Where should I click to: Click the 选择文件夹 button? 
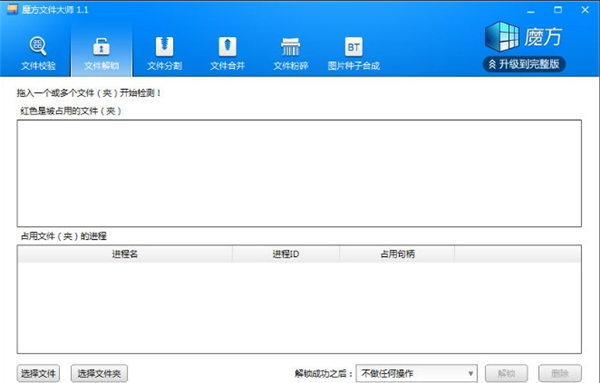point(99,373)
